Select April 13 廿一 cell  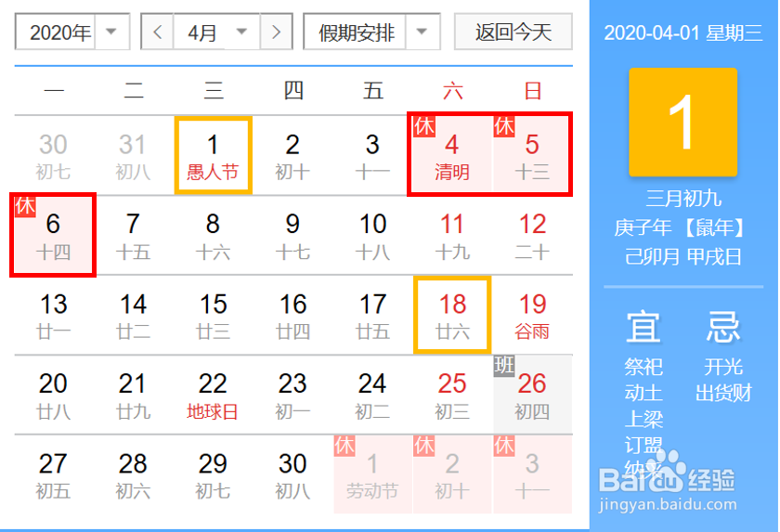pos(53,316)
